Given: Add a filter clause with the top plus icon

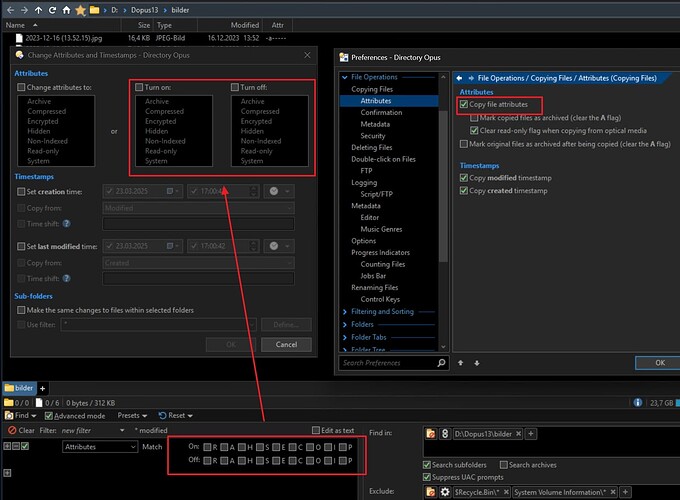Looking at the screenshot, I should [7, 446].
